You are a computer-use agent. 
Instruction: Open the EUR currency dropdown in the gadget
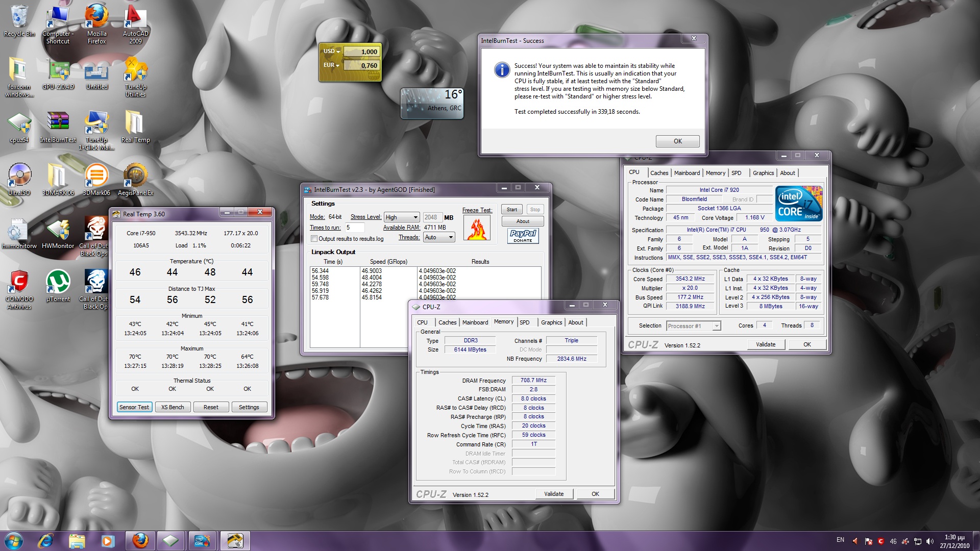tap(332, 65)
